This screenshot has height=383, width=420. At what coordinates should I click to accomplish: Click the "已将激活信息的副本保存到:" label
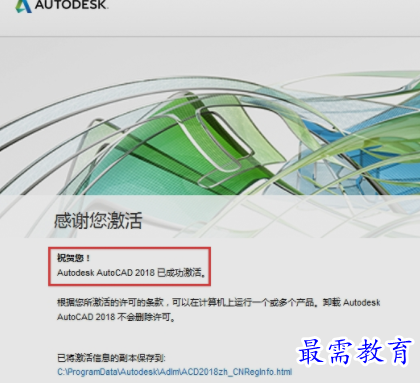pos(111,358)
